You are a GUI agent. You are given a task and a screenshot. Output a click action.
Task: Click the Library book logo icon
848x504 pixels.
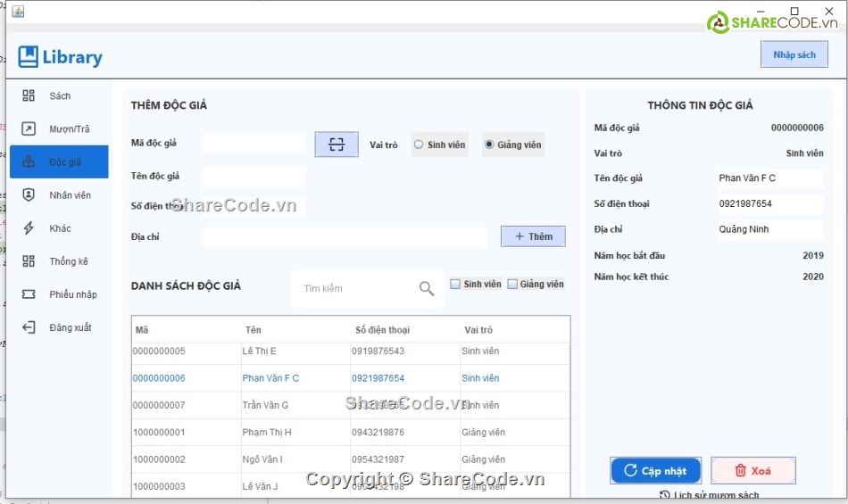[28, 56]
